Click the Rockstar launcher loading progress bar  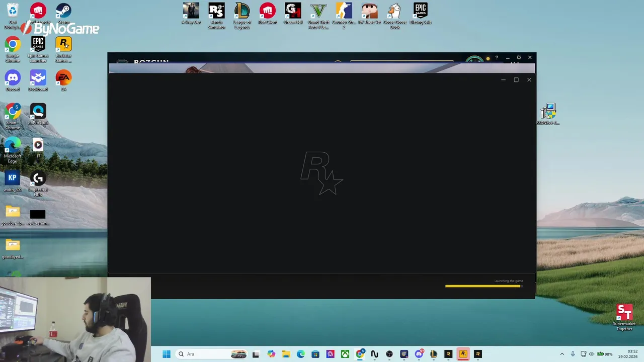[x=484, y=286]
